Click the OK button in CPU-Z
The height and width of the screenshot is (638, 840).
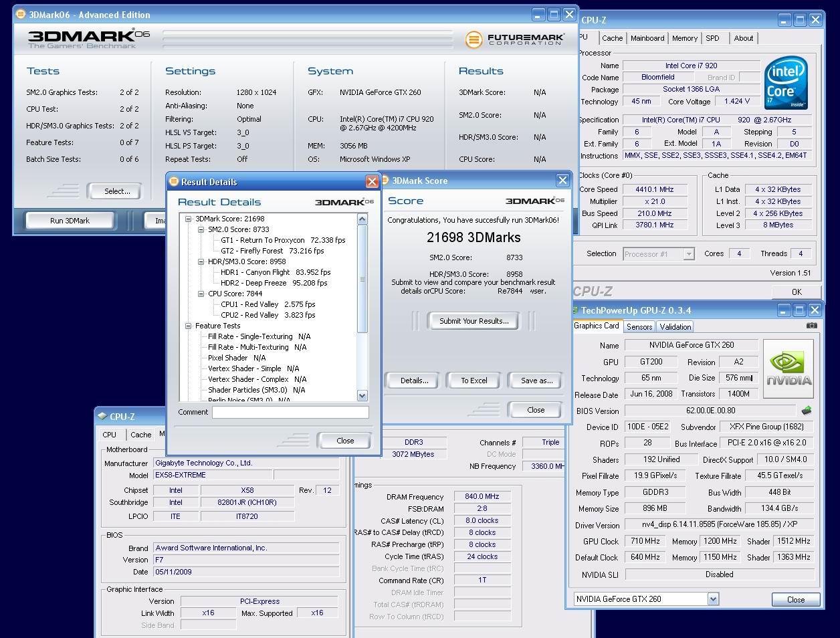796,292
